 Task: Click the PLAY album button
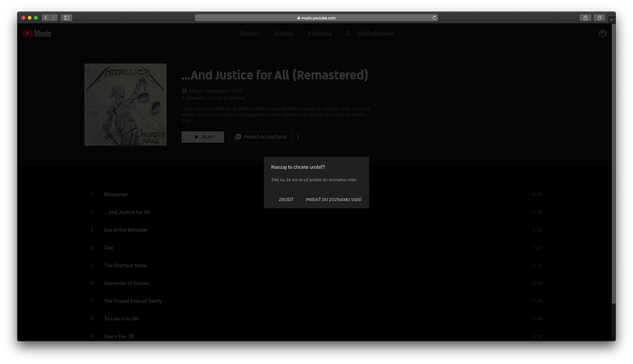point(203,137)
